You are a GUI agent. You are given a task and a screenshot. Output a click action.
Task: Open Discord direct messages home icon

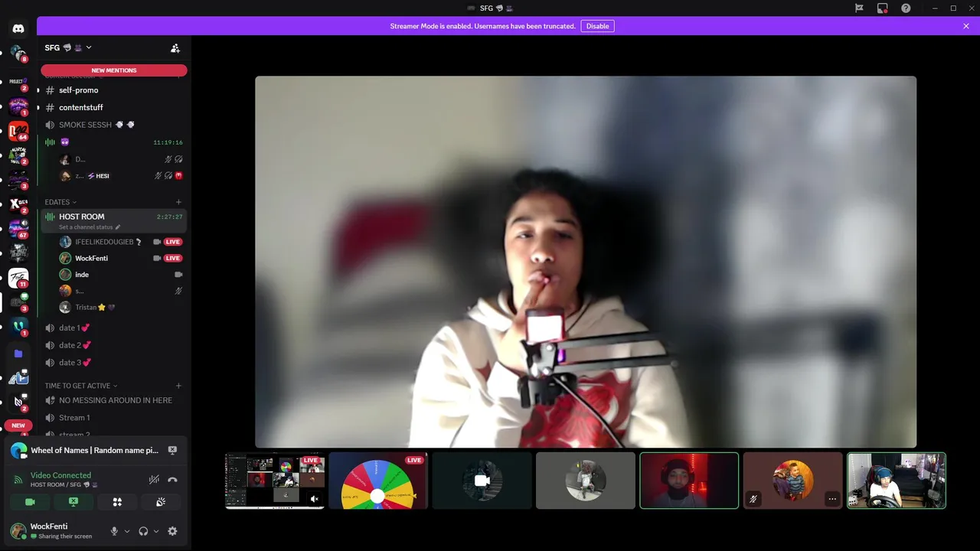pos(18,28)
